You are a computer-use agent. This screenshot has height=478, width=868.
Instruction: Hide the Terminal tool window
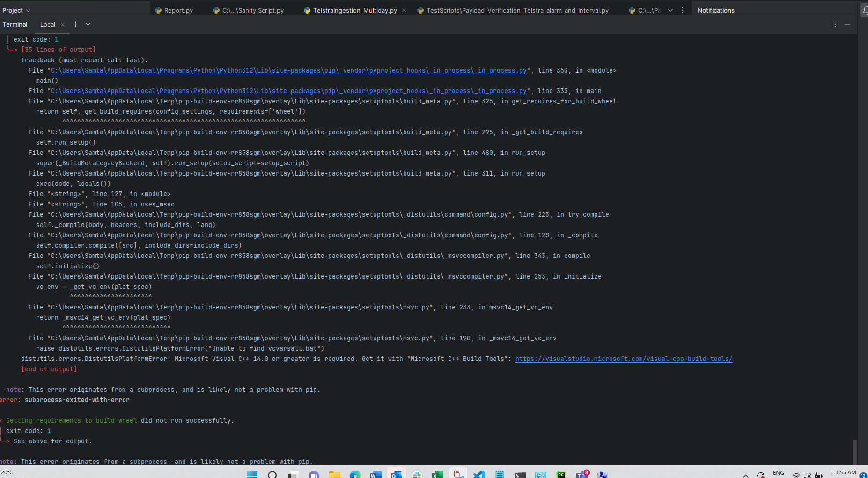pos(847,24)
